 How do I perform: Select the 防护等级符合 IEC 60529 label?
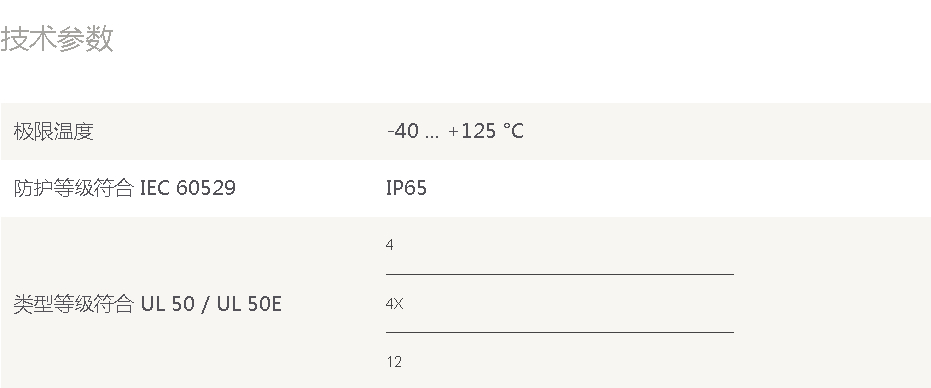(125, 188)
